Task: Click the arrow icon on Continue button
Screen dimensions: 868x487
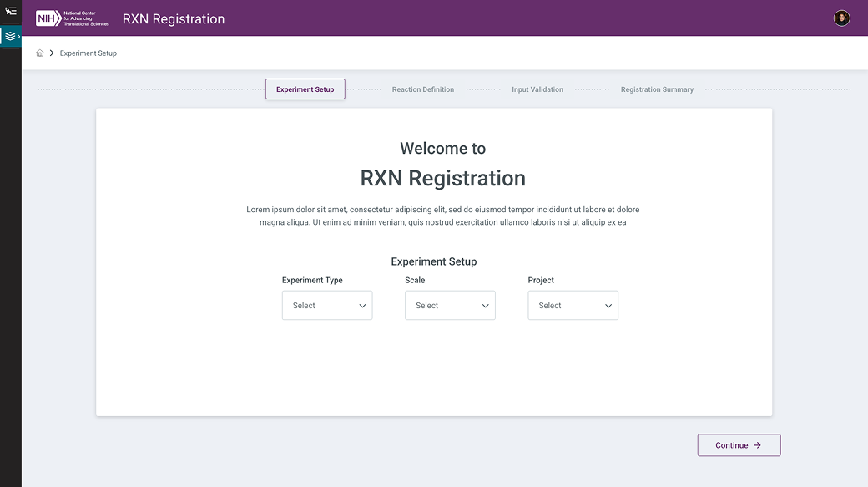Action: [757, 445]
